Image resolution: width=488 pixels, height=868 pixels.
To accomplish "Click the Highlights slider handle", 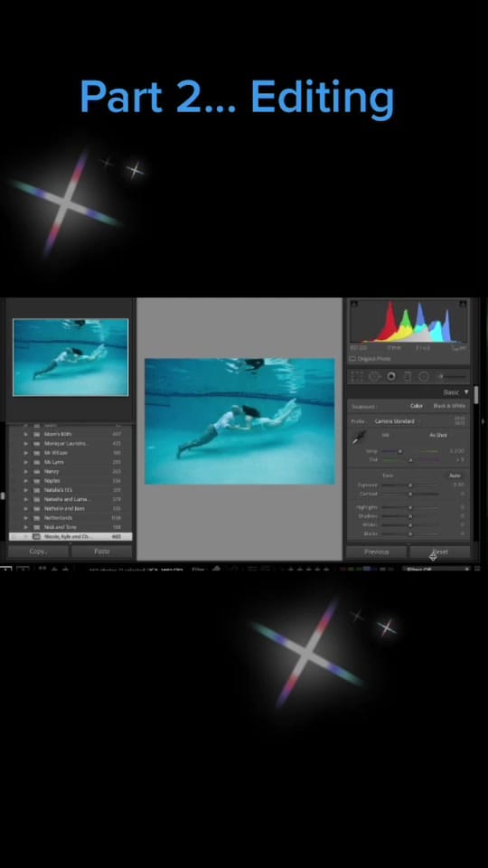I will click(410, 507).
